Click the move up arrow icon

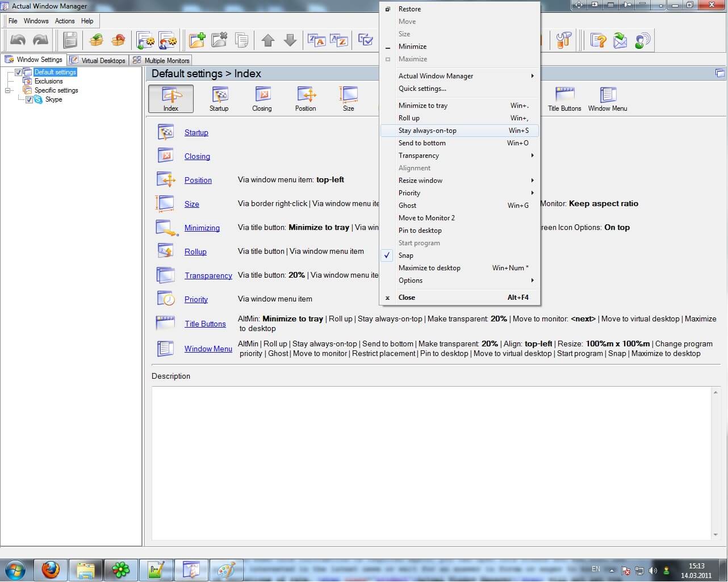point(268,40)
